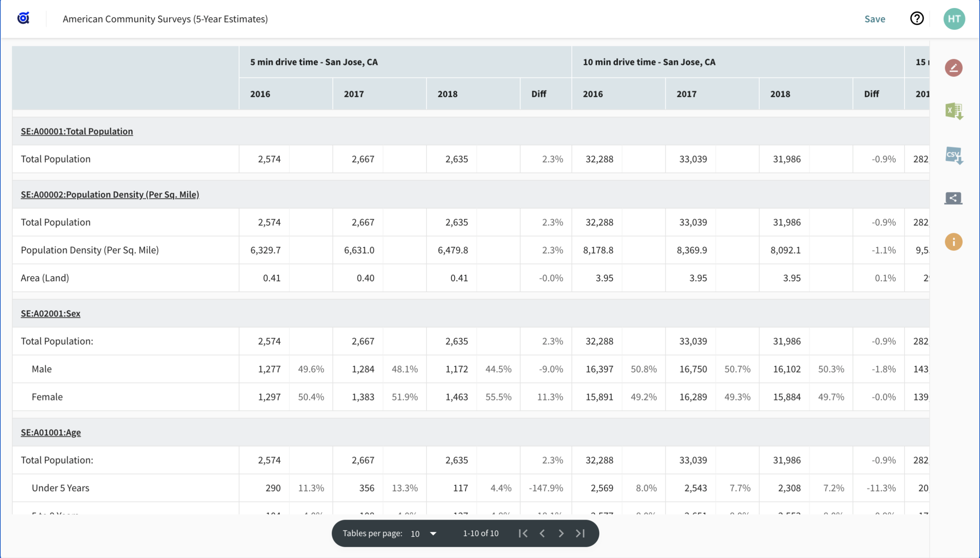Click American Community Surveys (5-Year Estimates) title
Viewport: 980px width, 558px height.
click(x=165, y=19)
